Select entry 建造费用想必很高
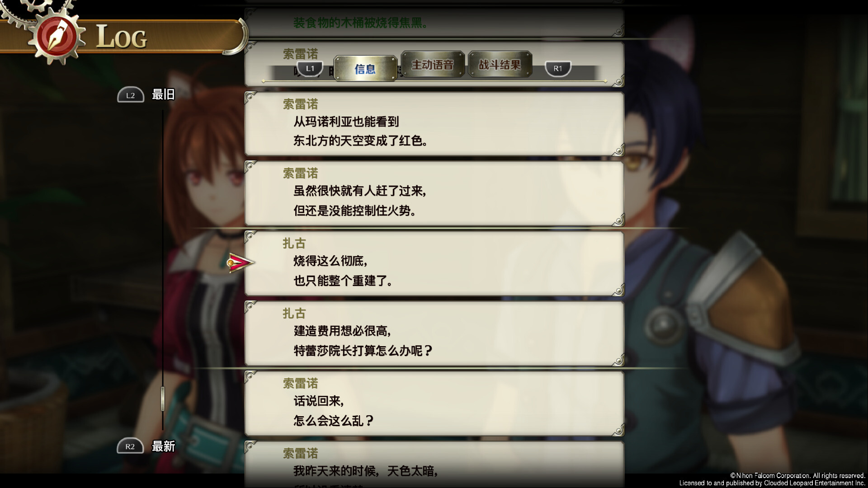Image resolution: width=868 pixels, height=488 pixels. 434,333
